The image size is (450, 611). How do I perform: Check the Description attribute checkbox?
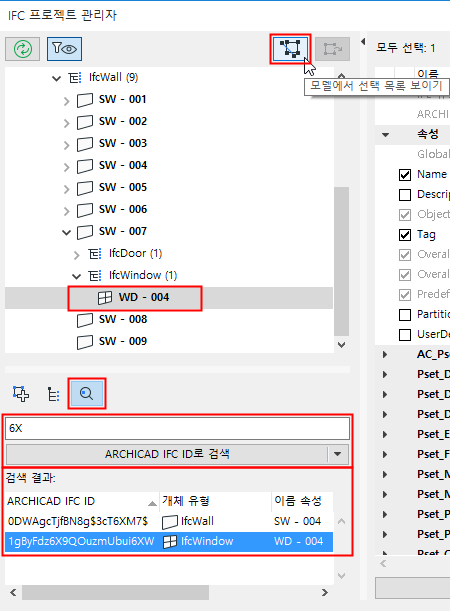pos(405,195)
